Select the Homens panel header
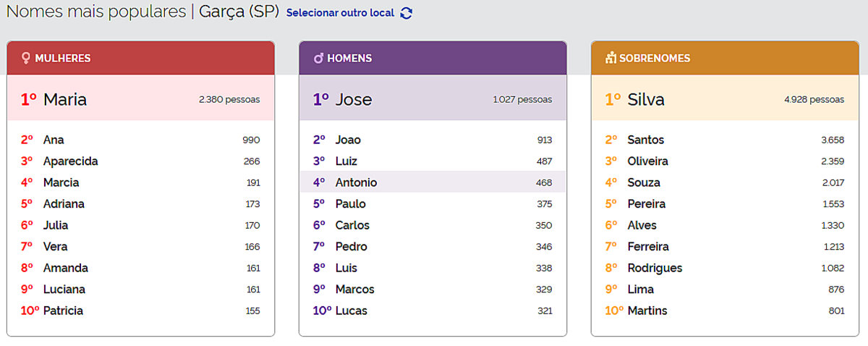868x346 pixels. point(433,58)
